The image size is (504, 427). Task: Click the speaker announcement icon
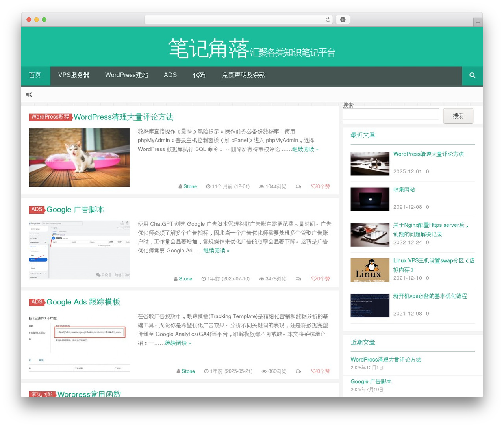tap(29, 95)
